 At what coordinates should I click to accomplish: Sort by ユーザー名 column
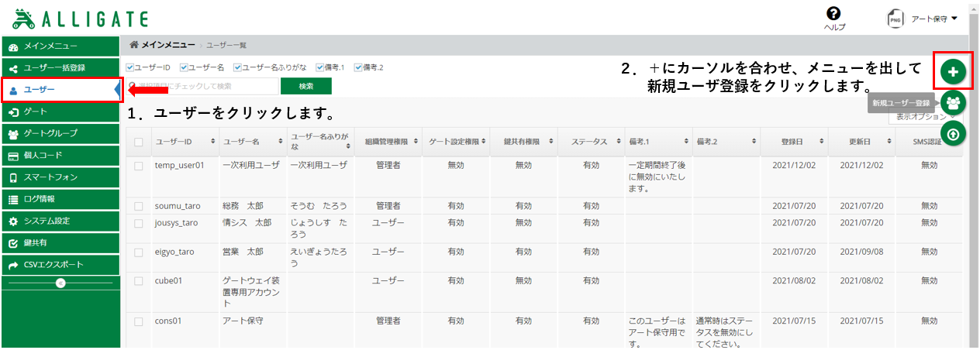pyautogui.click(x=252, y=142)
